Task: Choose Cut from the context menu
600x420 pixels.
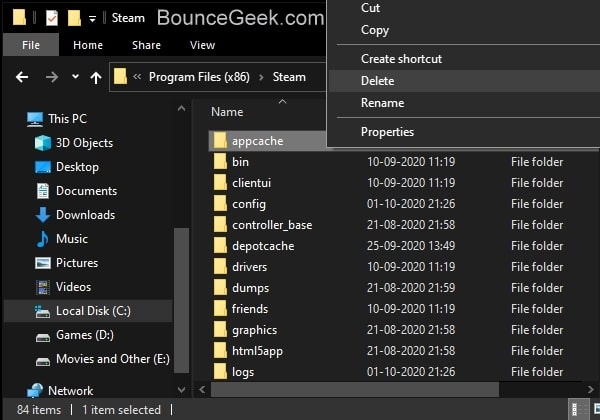Action: tap(464, 8)
